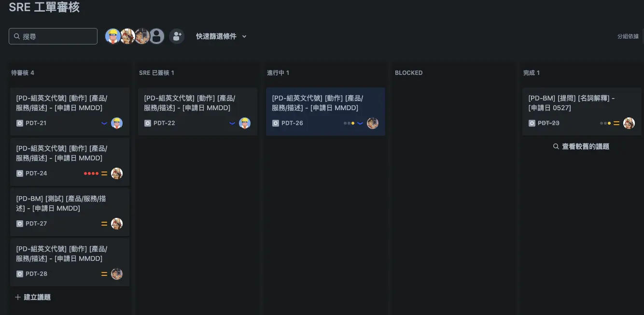The width and height of the screenshot is (644, 315).
Task: Open the PDT-21 issue key link
Action: click(36, 123)
